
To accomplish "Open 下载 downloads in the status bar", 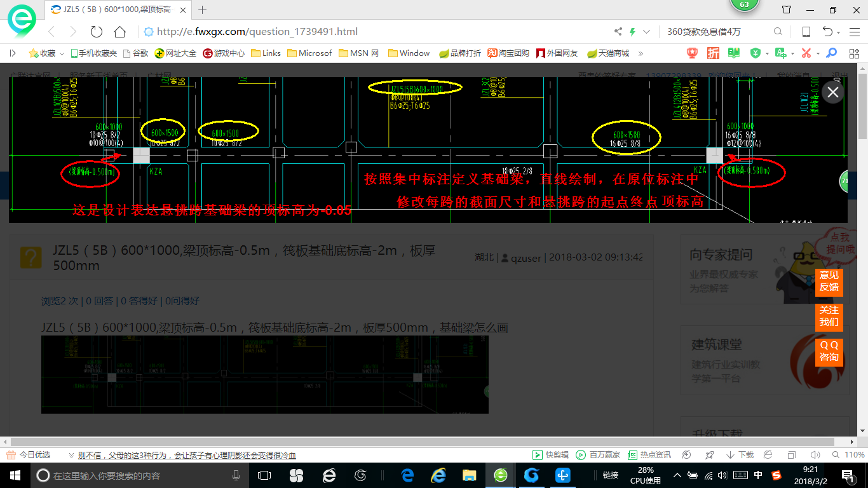I will click(x=740, y=455).
